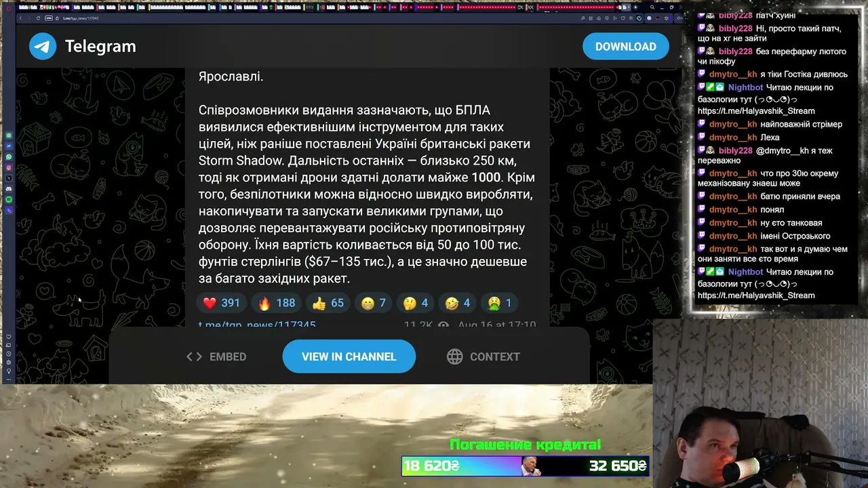Click the Telegram paper-plane logo
This screenshot has width=868, height=488.
[43, 46]
